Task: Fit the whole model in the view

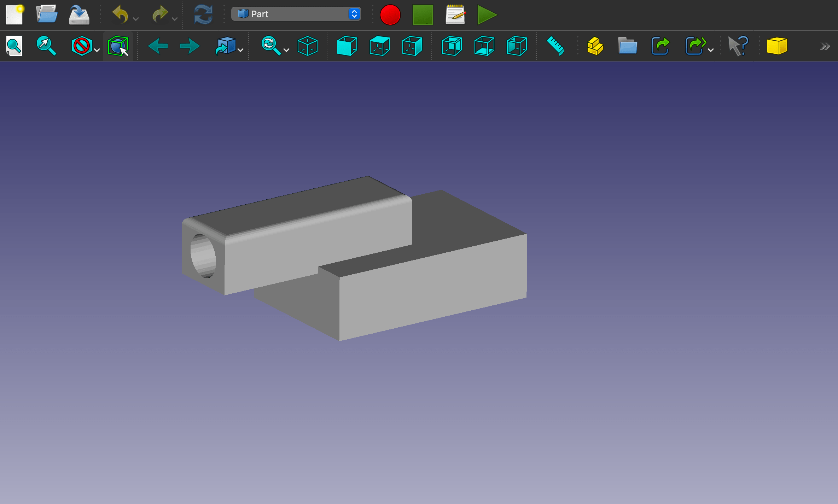Action: 13,46
